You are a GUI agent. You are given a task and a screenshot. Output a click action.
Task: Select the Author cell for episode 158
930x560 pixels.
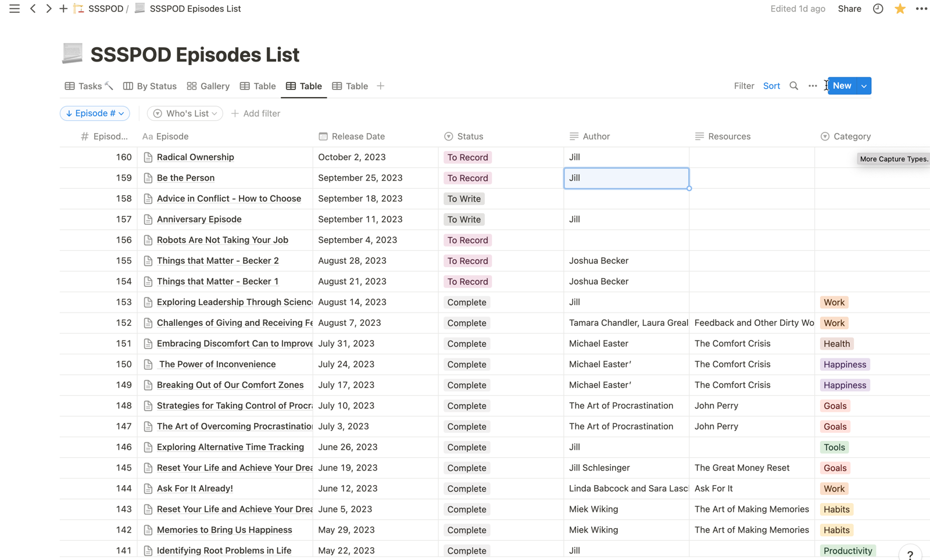point(626,199)
